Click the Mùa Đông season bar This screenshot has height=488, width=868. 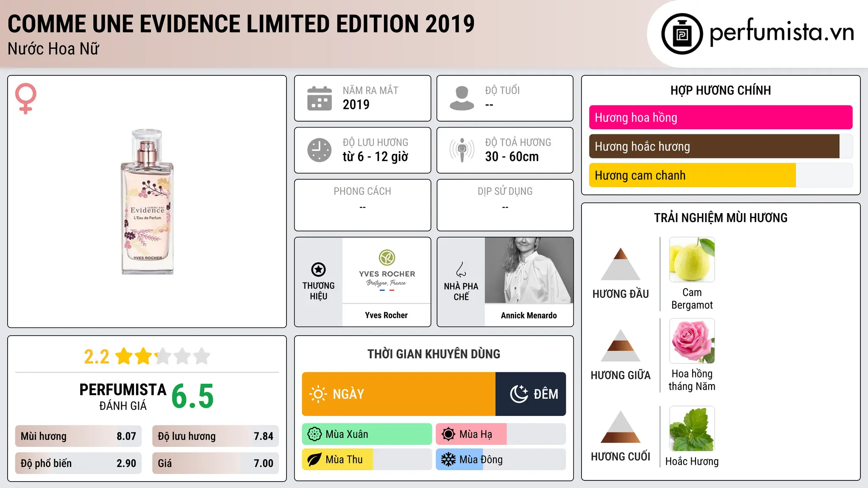coord(501,460)
